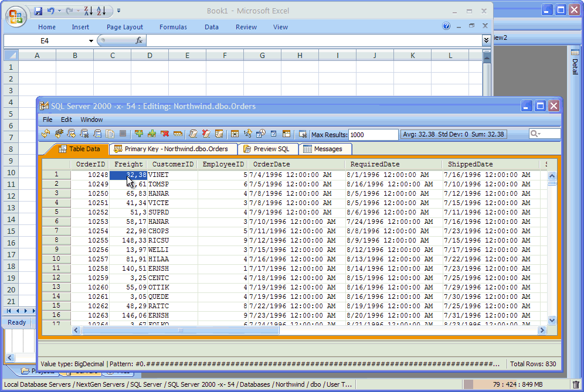Click the 123 numbering arrow icon

tap(247, 134)
